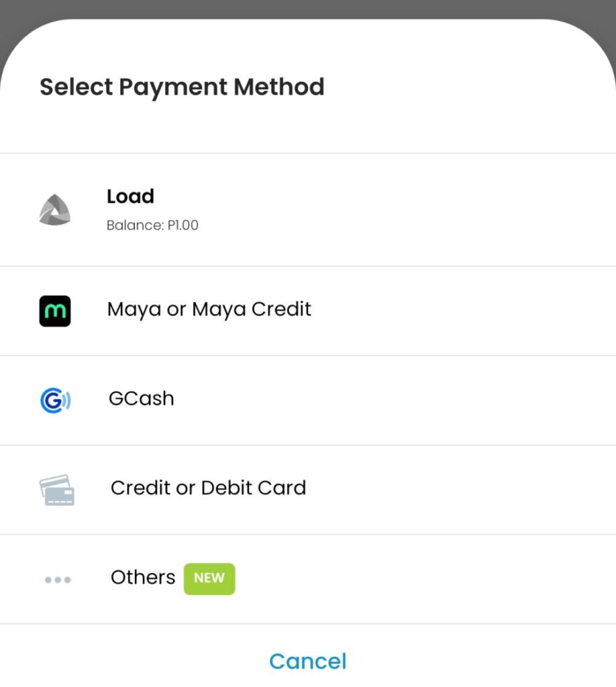Pick the "GCash" payment label
This screenshot has height=687, width=616.
[x=141, y=399]
